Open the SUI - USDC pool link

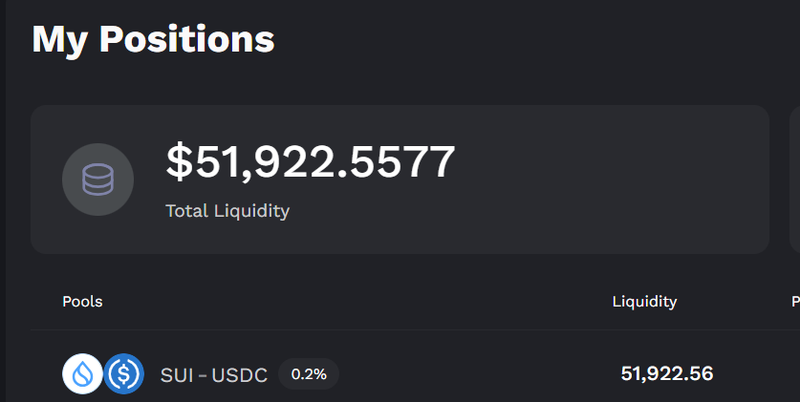pos(214,375)
